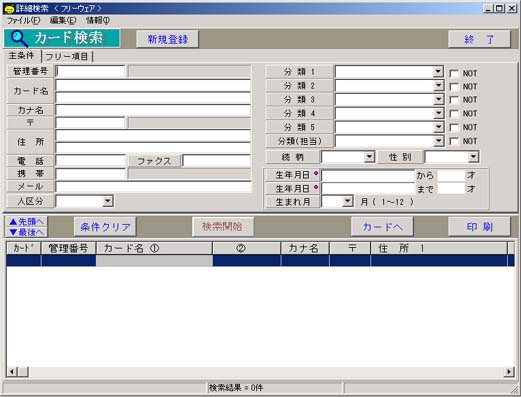521x397 pixels.
Task: Click horizontal scrollbar right arrow
Action: pos(509,371)
